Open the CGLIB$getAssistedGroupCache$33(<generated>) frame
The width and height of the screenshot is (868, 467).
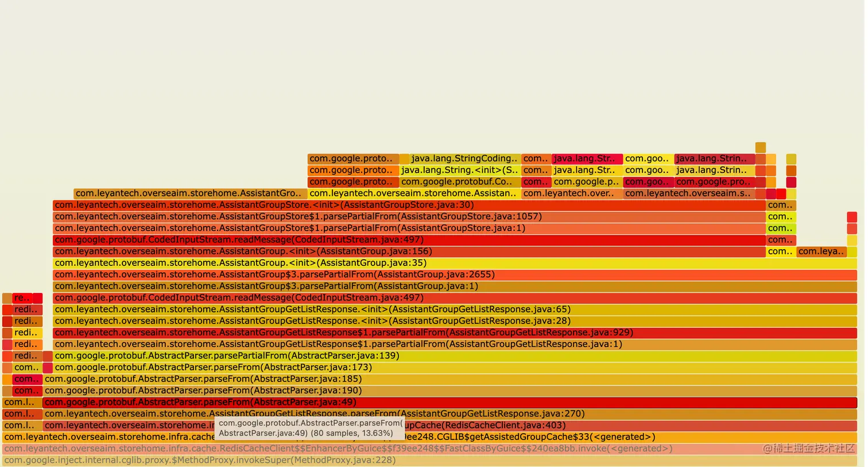[x=429, y=437]
